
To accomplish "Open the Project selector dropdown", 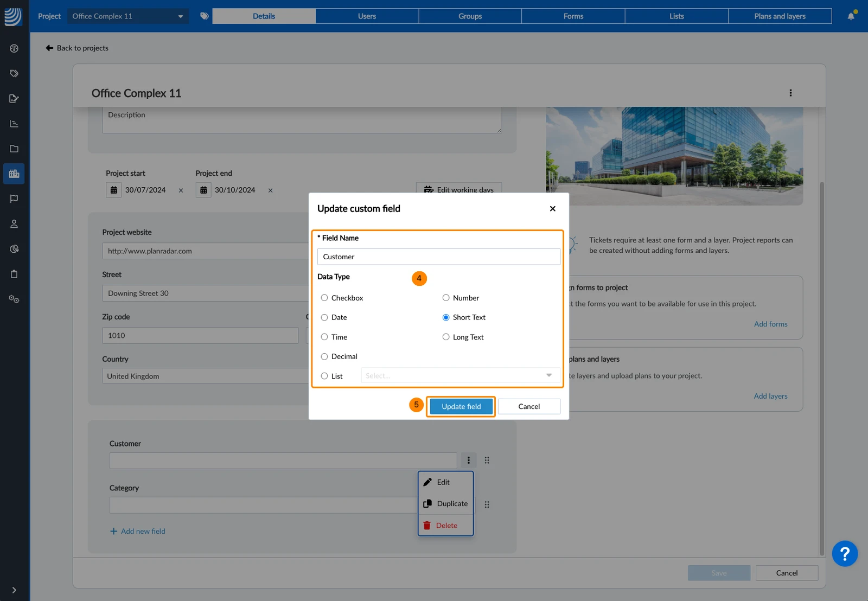I will (128, 16).
